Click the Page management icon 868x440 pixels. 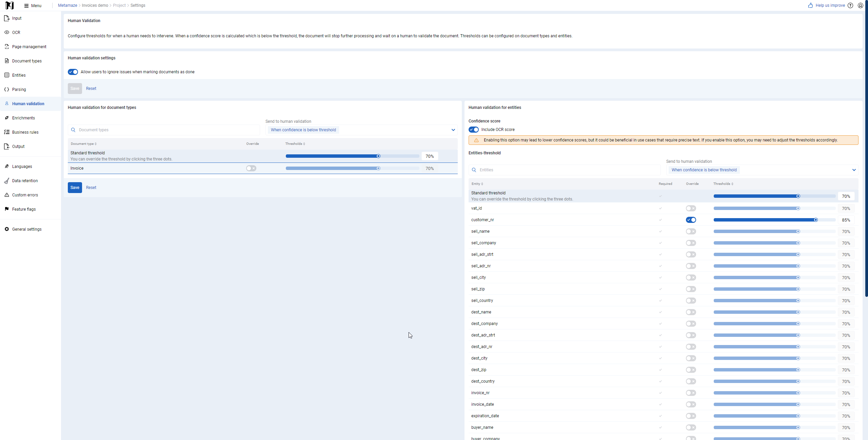coord(7,47)
